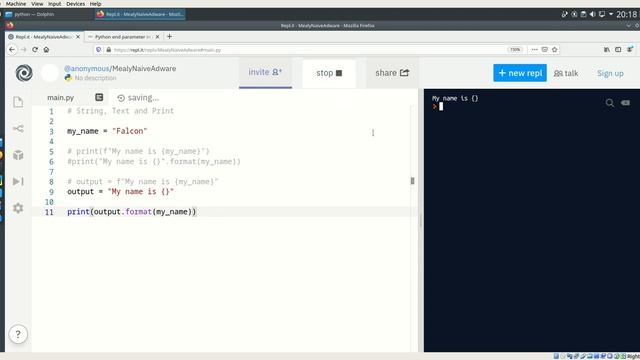
Task: Open the Firefox home page
Action: (x=46, y=49)
